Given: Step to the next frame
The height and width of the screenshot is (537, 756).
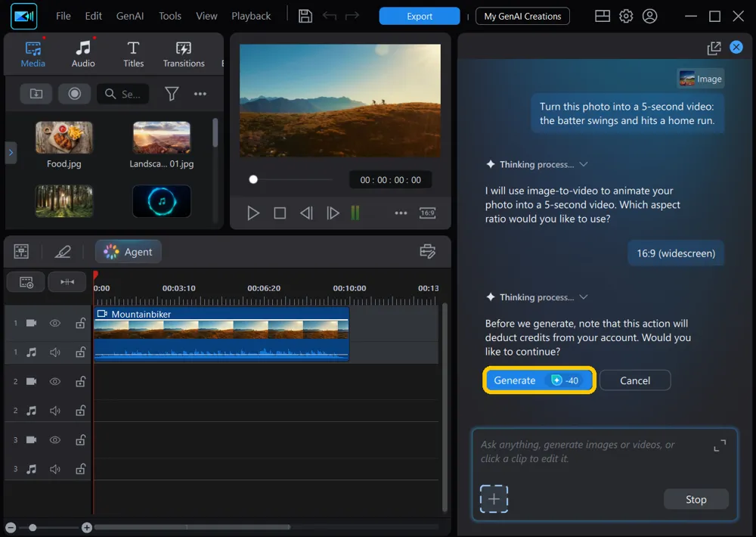Looking at the screenshot, I should [x=333, y=213].
